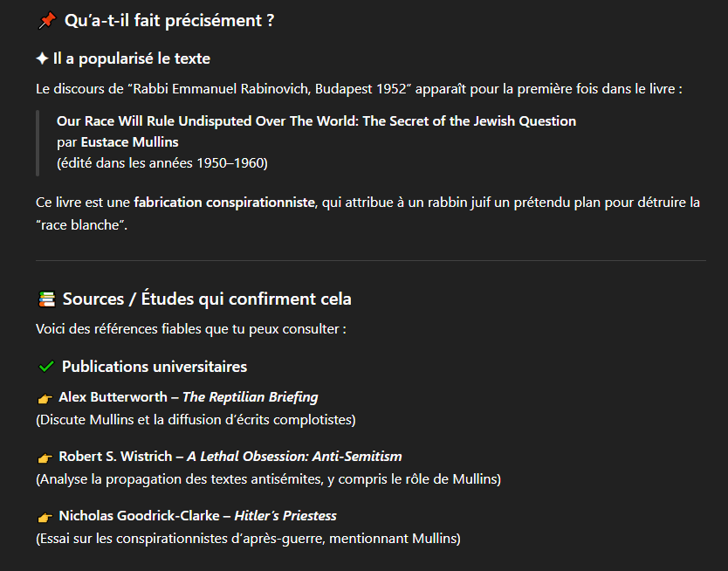Click the pointing hand beside Nicholas Goodrick-Clarke
The height and width of the screenshot is (571, 728).
pyautogui.click(x=45, y=517)
